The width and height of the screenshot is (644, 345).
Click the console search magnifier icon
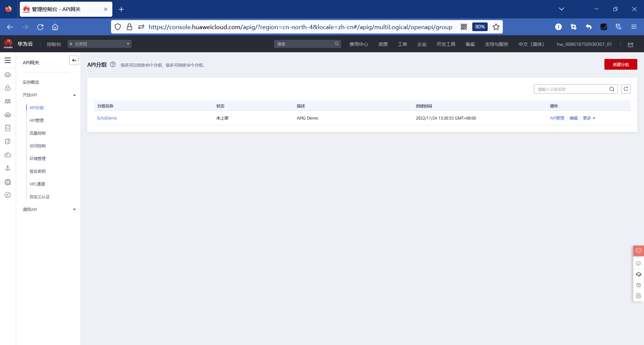(x=337, y=44)
